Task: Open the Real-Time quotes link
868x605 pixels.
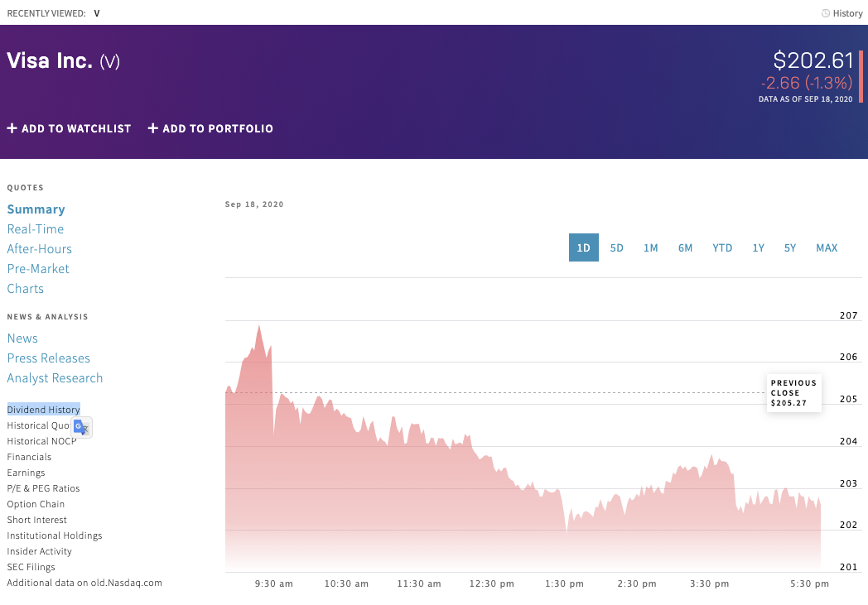Action: tap(36, 229)
